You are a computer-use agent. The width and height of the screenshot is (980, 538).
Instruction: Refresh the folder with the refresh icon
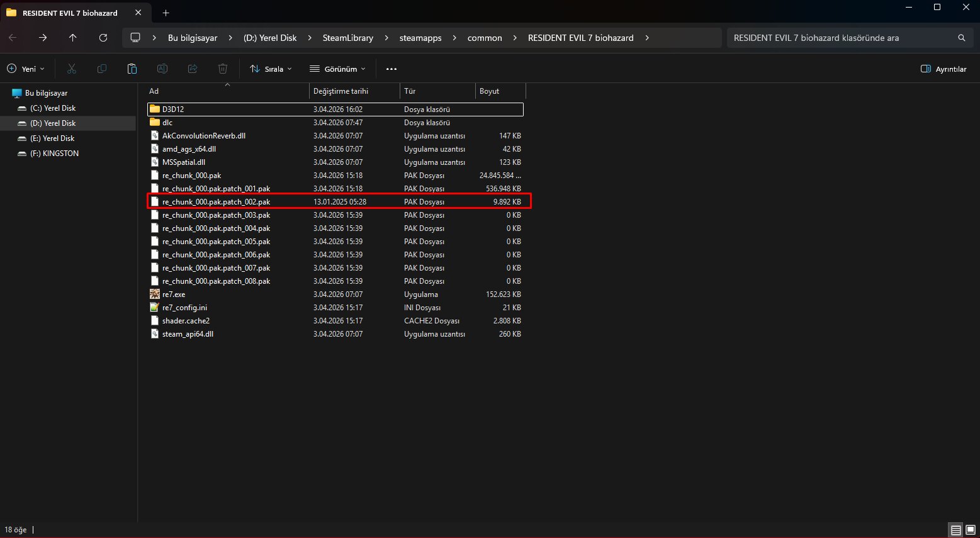click(x=103, y=38)
